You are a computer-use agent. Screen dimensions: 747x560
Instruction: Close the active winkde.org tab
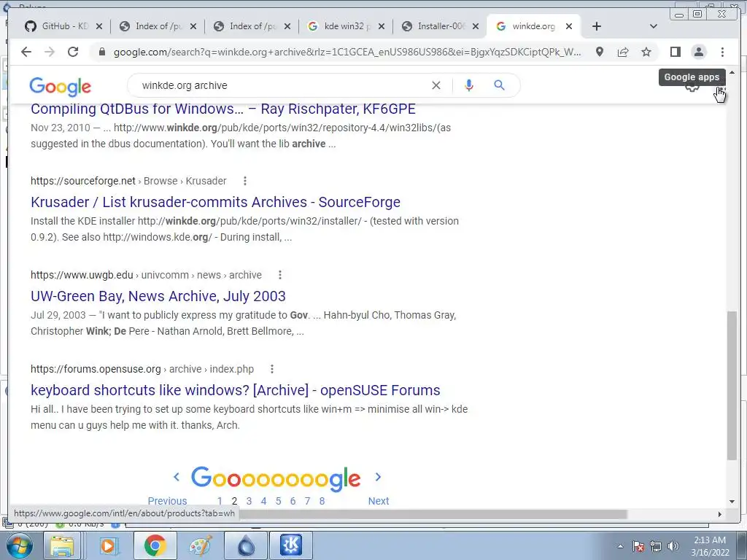click(x=569, y=27)
